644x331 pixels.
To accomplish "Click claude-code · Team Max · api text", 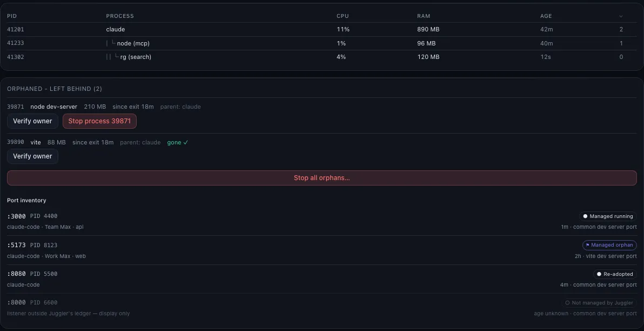I will 45,227.
